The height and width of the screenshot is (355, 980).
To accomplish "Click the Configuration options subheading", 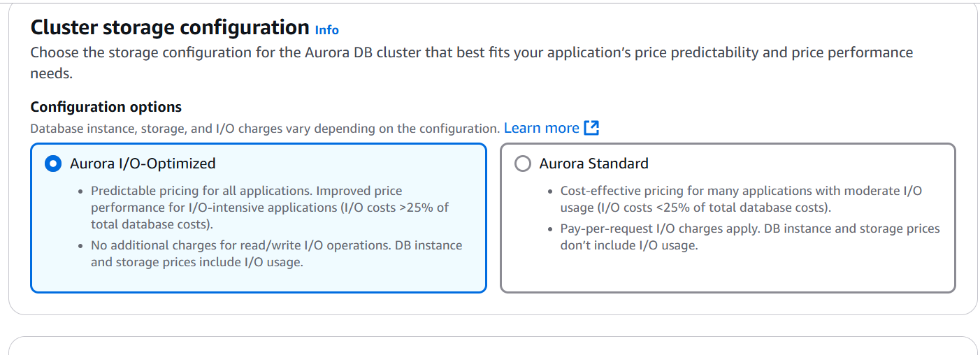I will click(106, 107).
